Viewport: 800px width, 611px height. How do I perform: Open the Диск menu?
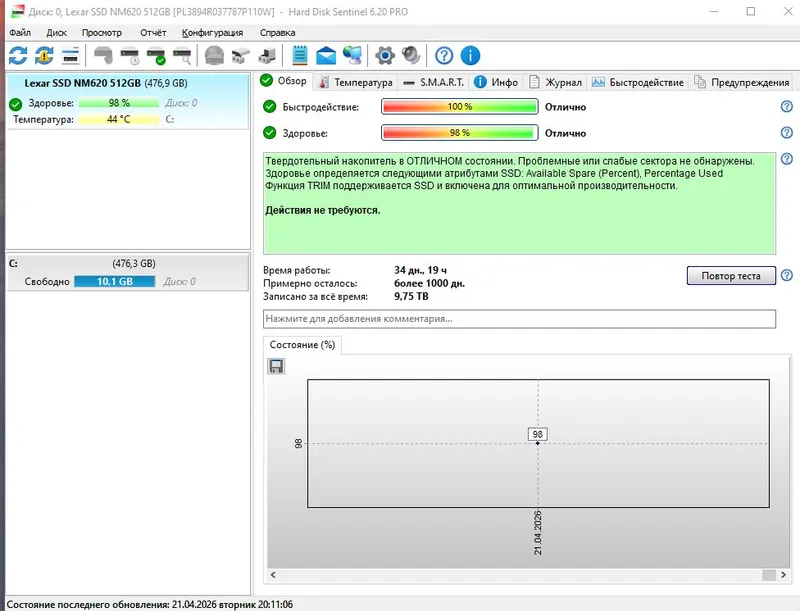pyautogui.click(x=56, y=33)
